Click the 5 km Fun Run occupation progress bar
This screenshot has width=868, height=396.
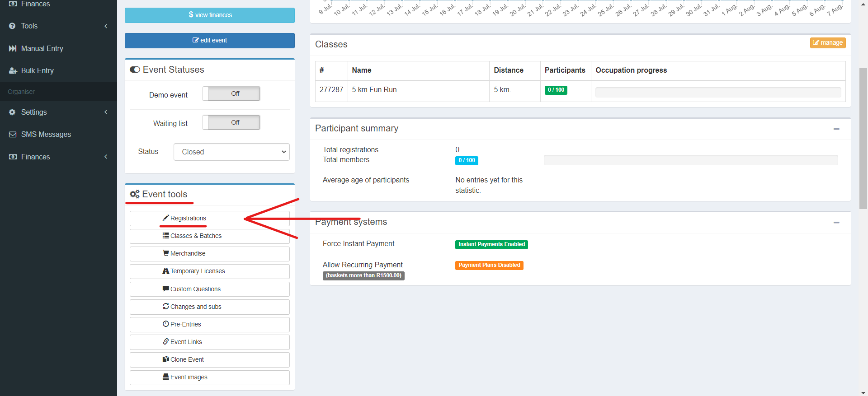click(x=718, y=92)
